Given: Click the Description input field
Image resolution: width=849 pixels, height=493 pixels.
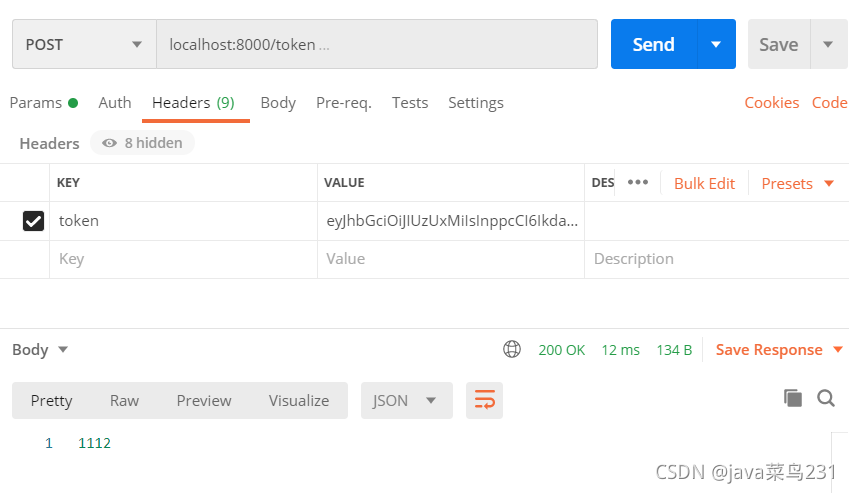Looking at the screenshot, I should pos(716,259).
